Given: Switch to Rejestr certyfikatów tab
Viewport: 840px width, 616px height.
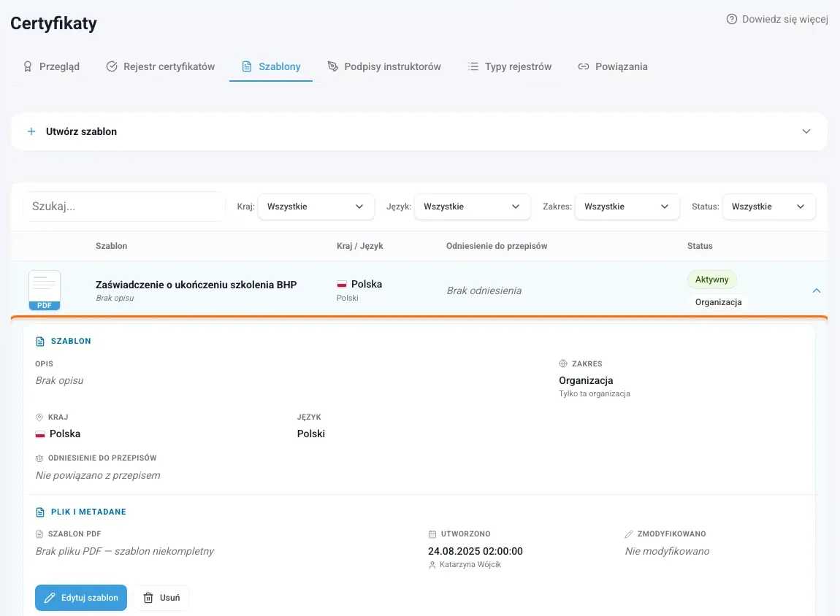Looking at the screenshot, I should [x=161, y=66].
